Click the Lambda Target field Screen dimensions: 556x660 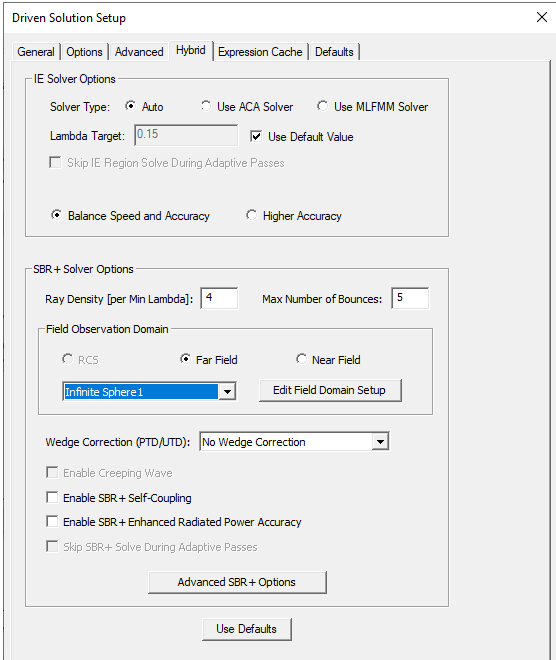tap(186, 135)
